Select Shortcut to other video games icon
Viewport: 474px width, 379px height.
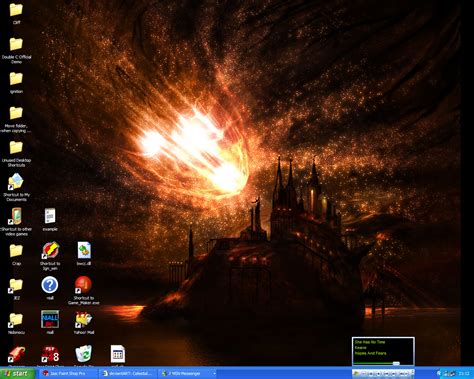(16, 216)
